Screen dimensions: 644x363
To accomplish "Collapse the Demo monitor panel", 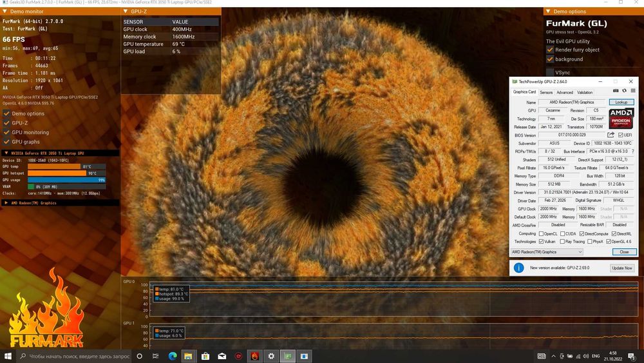I will click(x=5, y=12).
